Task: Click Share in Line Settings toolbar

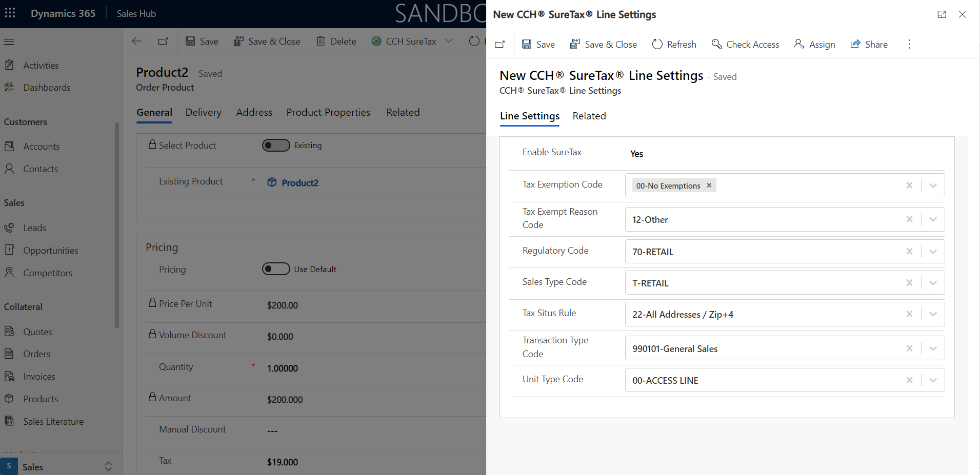Action: [x=869, y=45]
